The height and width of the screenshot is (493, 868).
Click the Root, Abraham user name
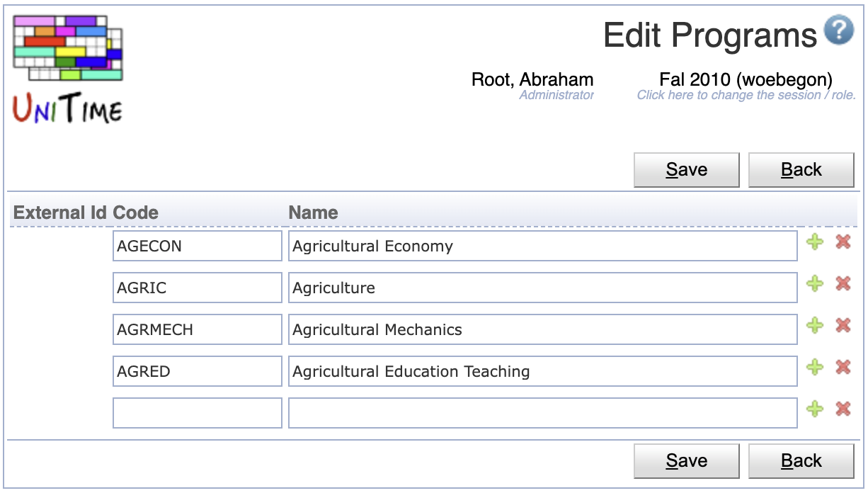pyautogui.click(x=532, y=79)
